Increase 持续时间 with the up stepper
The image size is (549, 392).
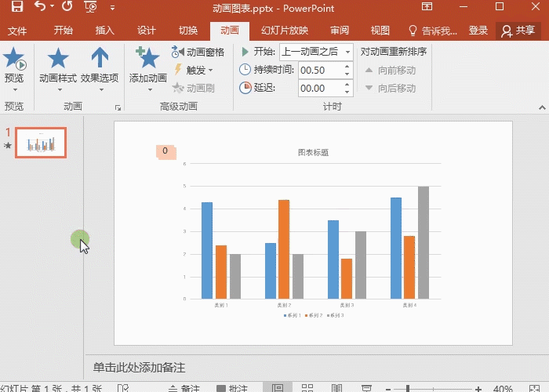pyautogui.click(x=347, y=67)
